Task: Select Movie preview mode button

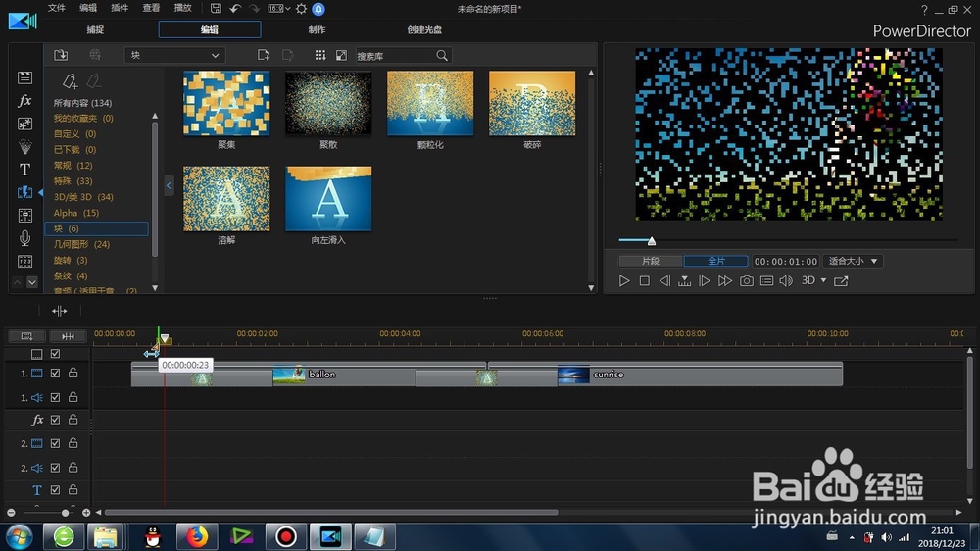Action: (x=716, y=261)
